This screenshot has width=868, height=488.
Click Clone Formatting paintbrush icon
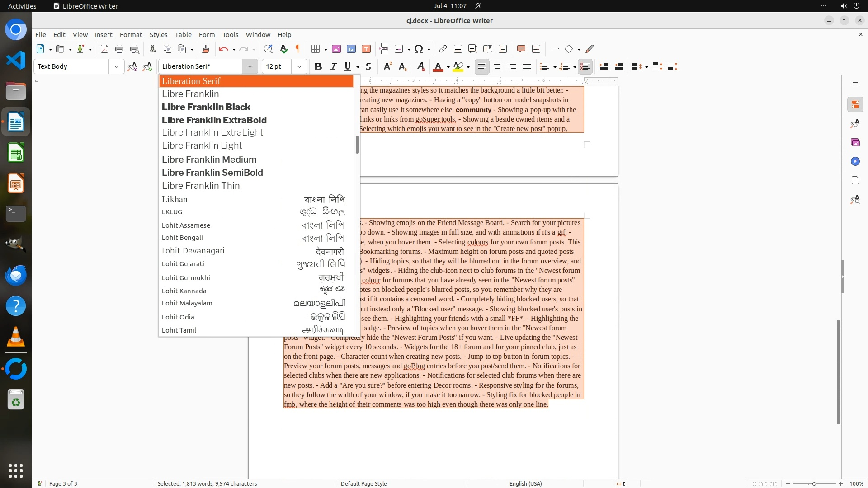pyautogui.click(x=206, y=49)
